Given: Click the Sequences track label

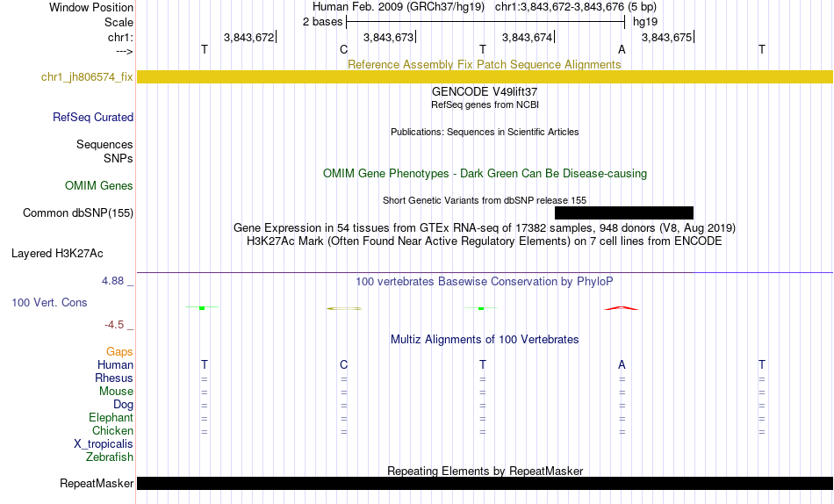Looking at the screenshot, I should [x=104, y=145].
